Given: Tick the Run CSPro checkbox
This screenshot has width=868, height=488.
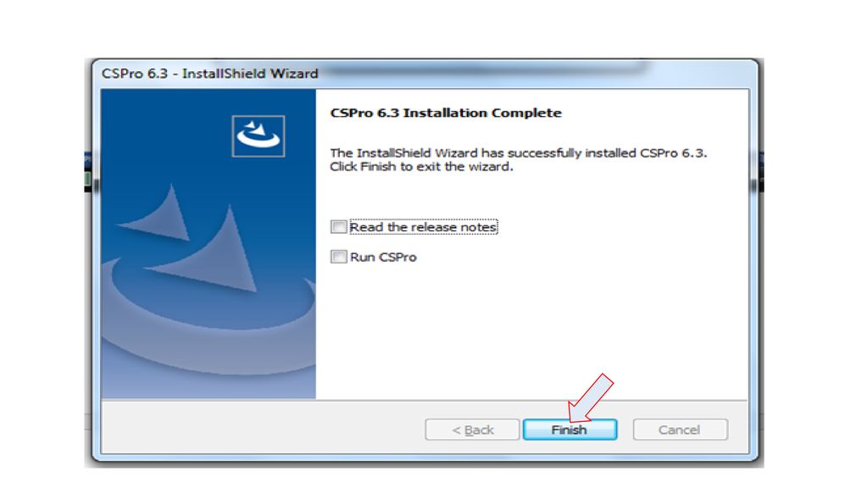Looking at the screenshot, I should (339, 257).
